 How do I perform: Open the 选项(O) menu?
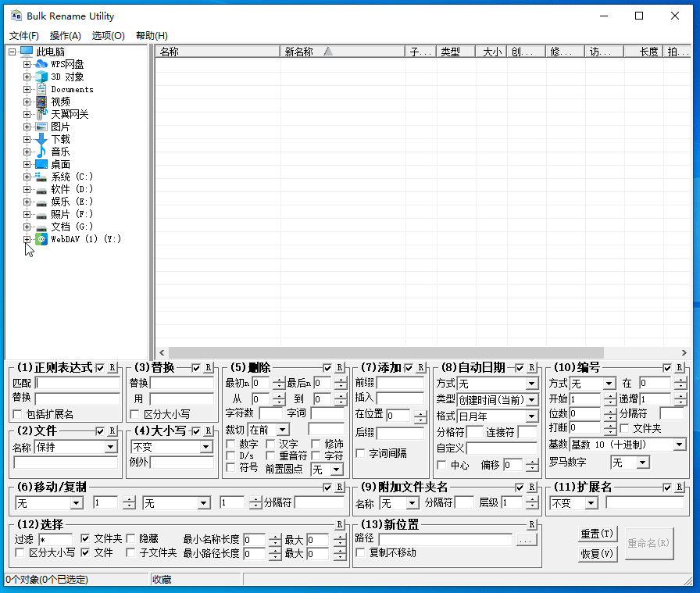pyautogui.click(x=108, y=36)
